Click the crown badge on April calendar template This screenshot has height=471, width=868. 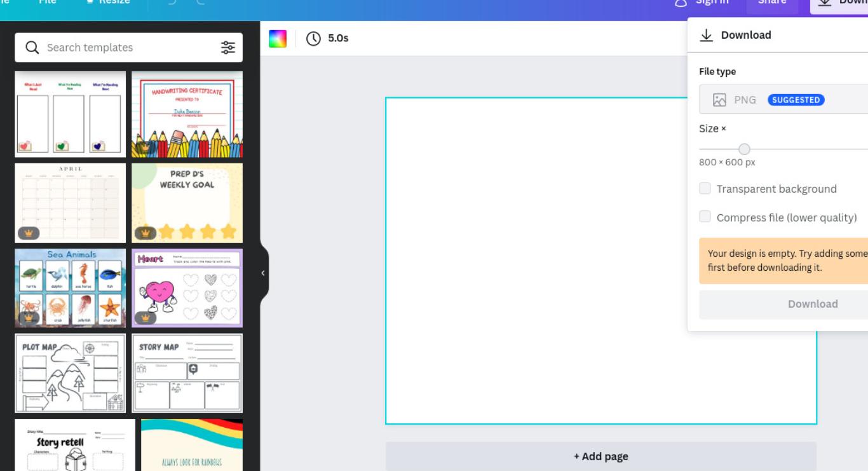click(x=29, y=233)
